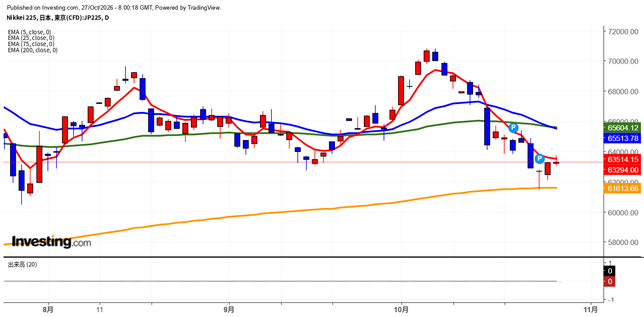Click the P marker near the 65600 level
Viewport: 644px width, 317px height.
[513, 128]
